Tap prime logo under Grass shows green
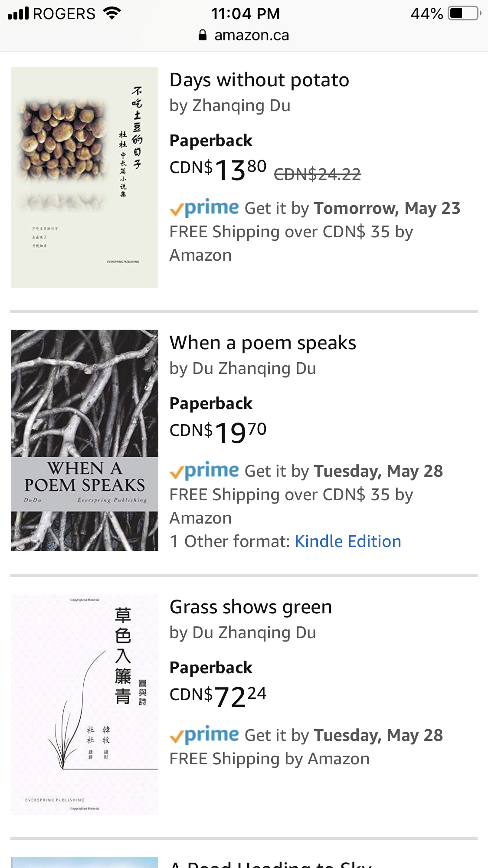Image resolution: width=488 pixels, height=868 pixels. (204, 735)
